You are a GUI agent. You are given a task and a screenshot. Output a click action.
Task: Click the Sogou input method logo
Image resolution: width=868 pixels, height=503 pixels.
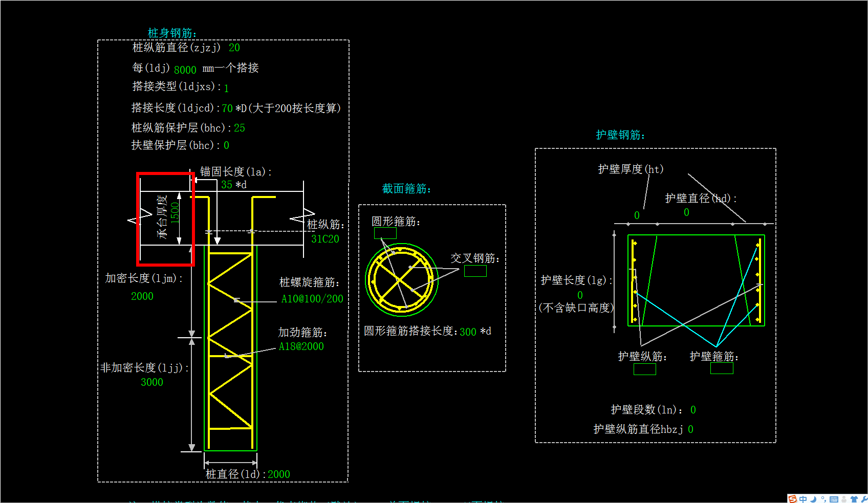click(x=792, y=499)
